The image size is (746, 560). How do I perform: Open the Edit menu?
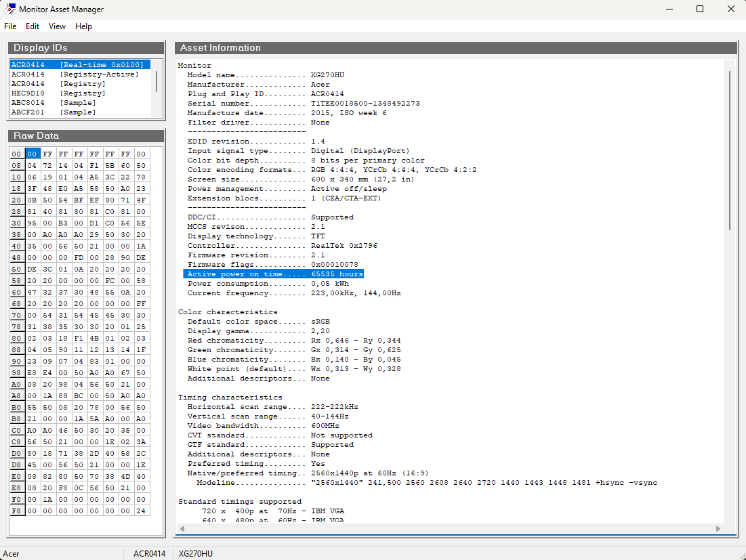pos(33,26)
